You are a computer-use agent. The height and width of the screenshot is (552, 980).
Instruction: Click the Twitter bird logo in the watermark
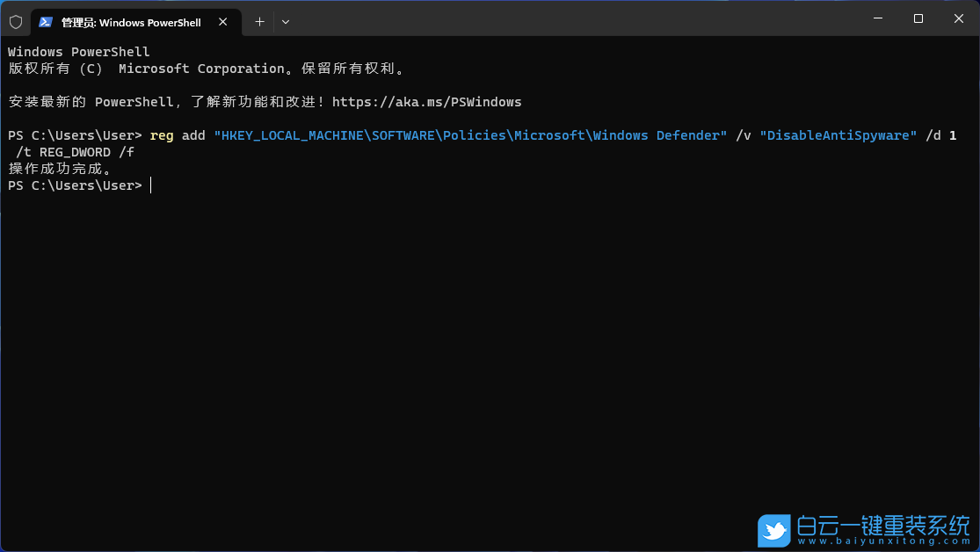[773, 530]
